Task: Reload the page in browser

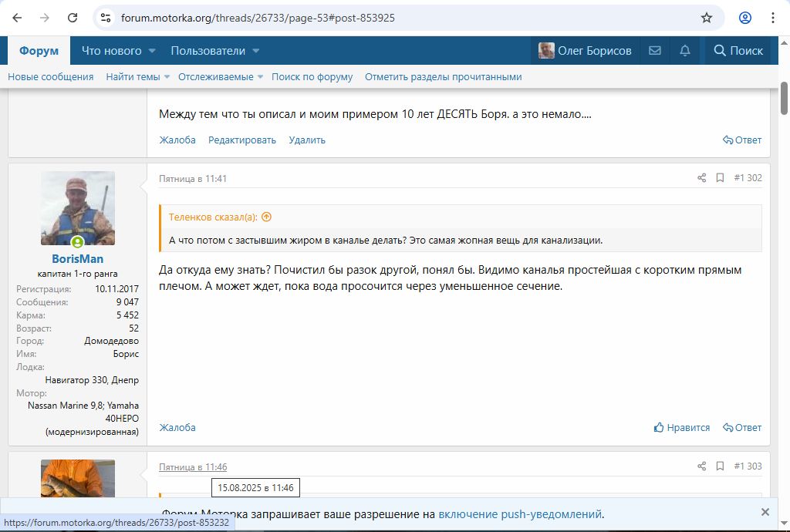Action: pyautogui.click(x=73, y=18)
